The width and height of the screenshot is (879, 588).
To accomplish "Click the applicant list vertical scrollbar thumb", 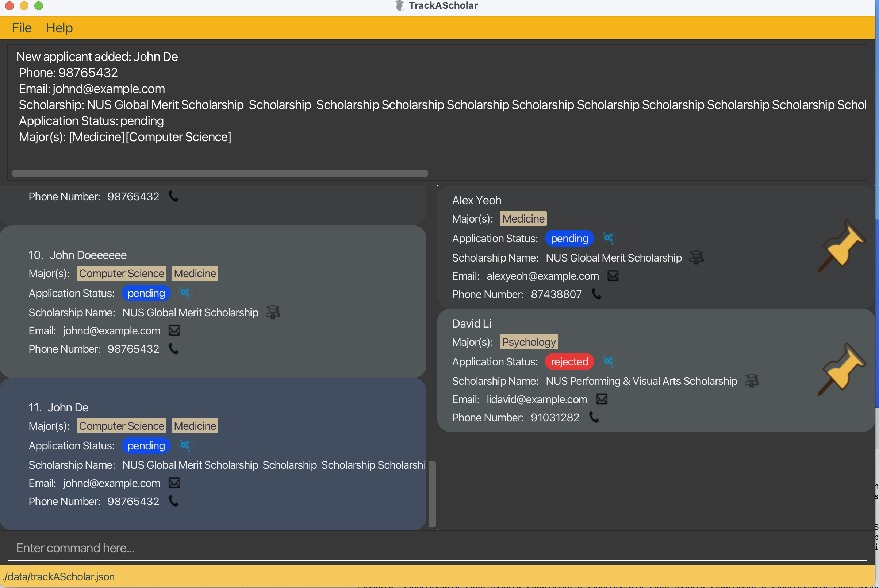I will pyautogui.click(x=432, y=494).
